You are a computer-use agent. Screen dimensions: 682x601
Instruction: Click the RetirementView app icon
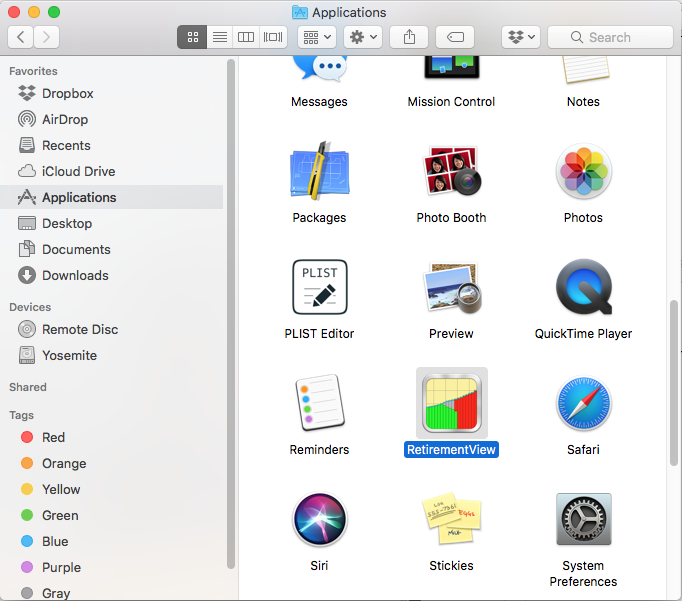pyautogui.click(x=451, y=403)
